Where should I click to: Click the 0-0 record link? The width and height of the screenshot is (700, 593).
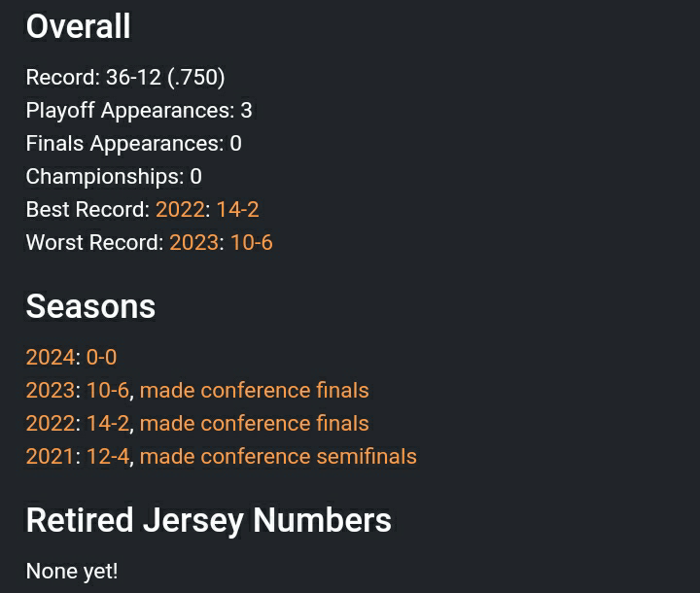pos(101,358)
